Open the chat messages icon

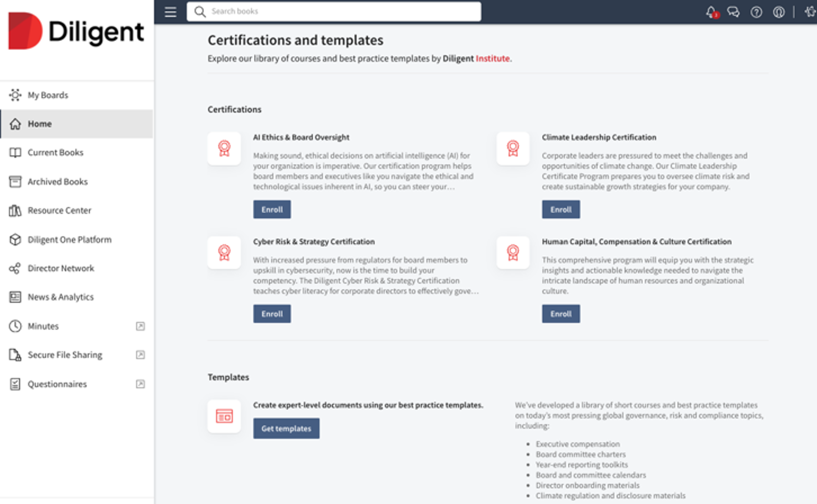[x=733, y=12]
